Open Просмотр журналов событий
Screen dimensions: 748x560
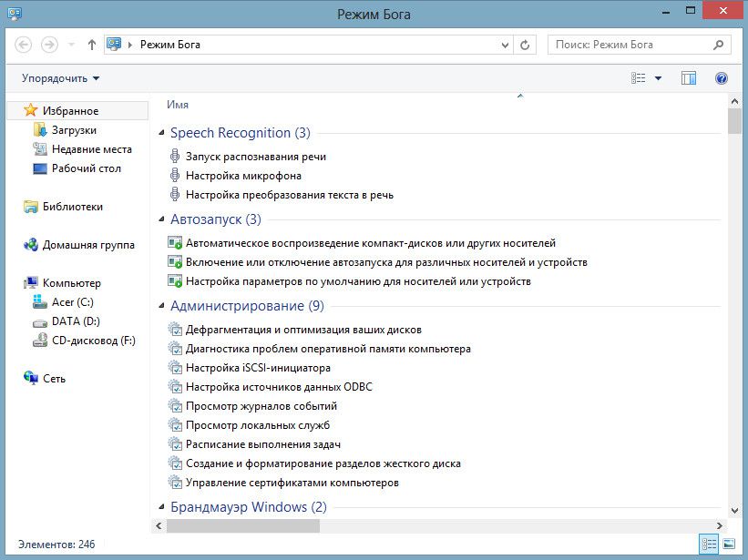coord(261,406)
